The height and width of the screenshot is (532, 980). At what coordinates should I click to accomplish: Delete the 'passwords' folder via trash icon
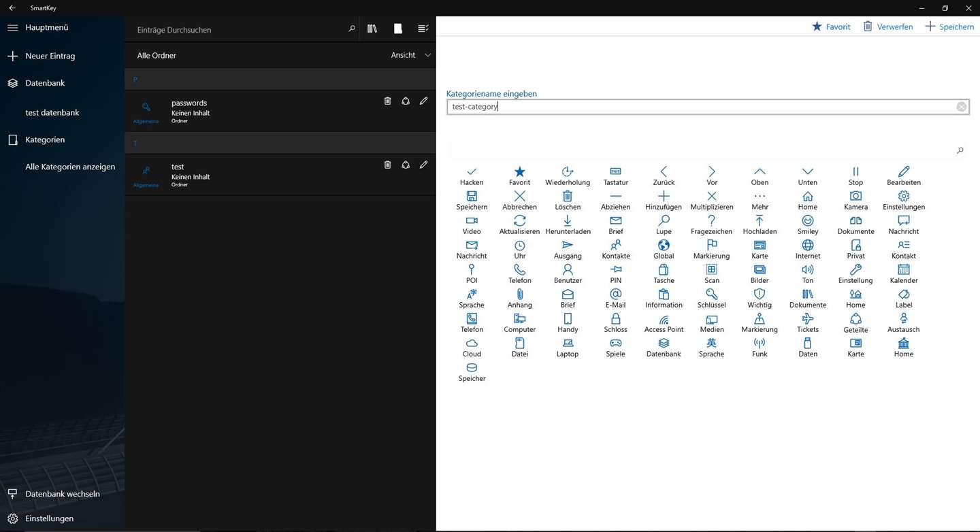[387, 101]
